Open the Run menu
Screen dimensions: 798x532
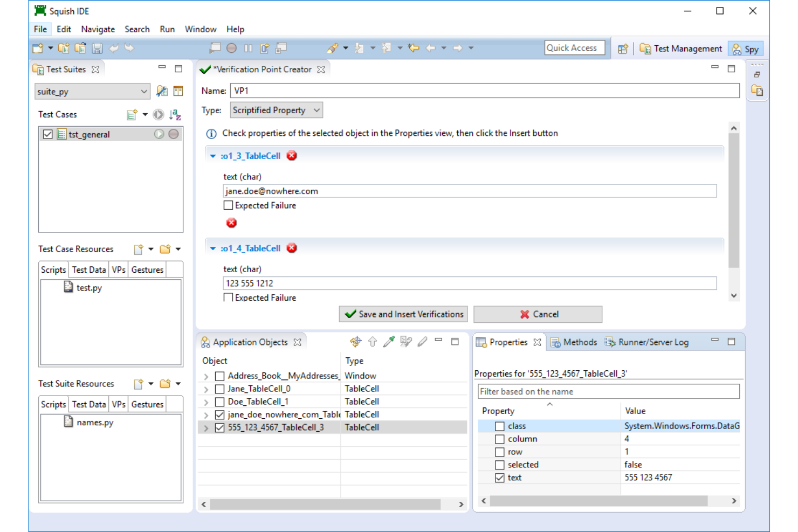167,29
